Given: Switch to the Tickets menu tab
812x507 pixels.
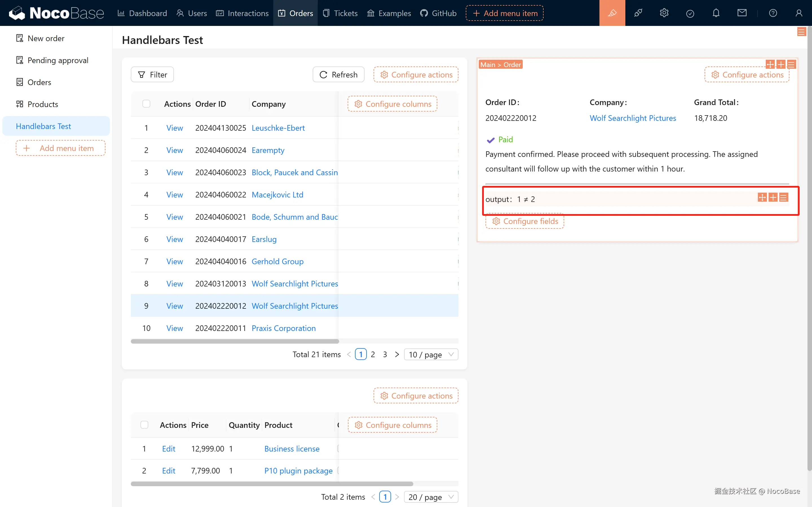Looking at the screenshot, I should coord(340,13).
